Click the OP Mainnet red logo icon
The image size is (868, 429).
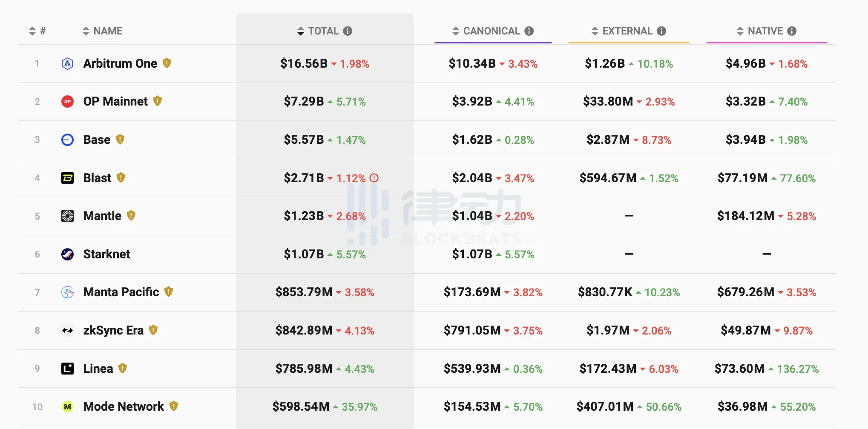point(67,102)
